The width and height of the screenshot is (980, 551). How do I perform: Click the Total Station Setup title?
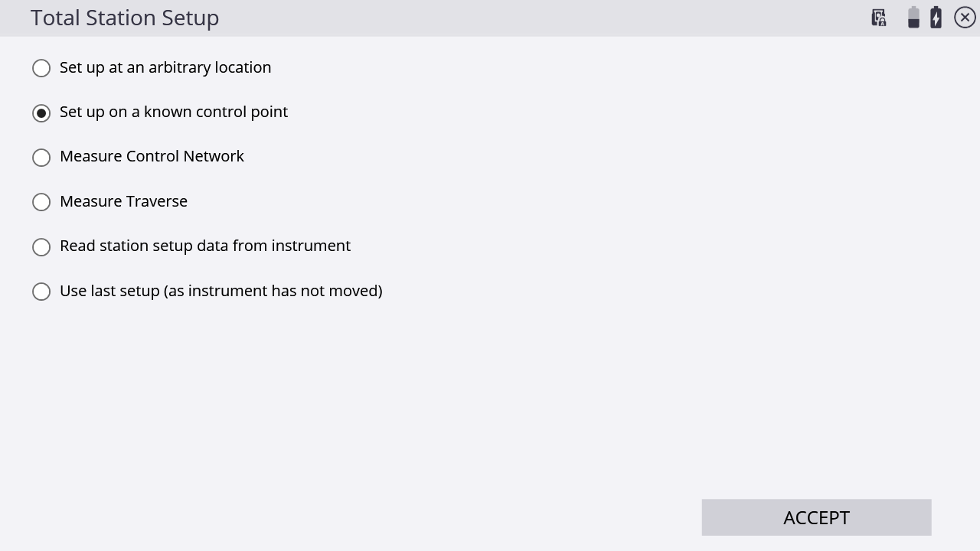(x=125, y=18)
